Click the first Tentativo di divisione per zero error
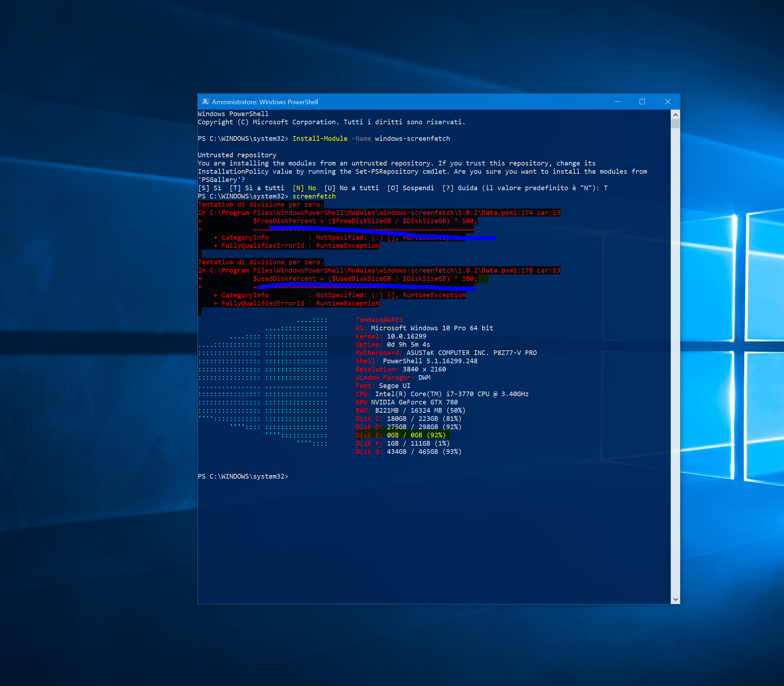Screen dimensions: 784x686 click(x=260, y=204)
